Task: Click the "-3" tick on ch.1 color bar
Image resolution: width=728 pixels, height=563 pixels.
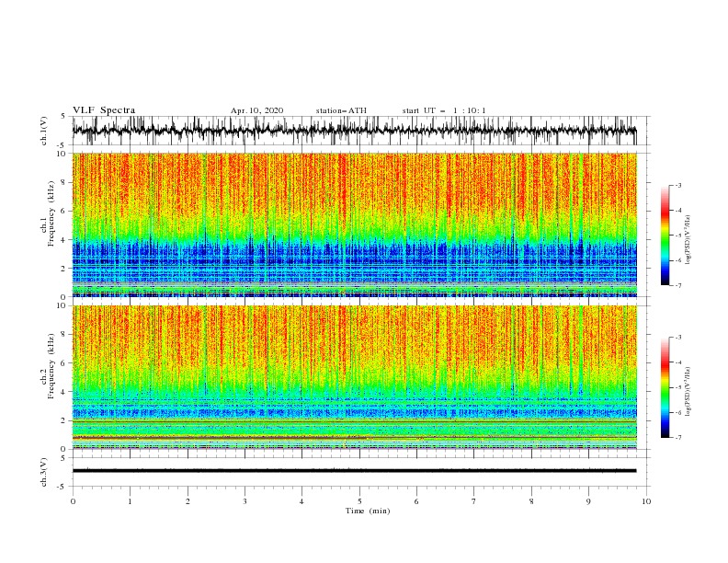Action: pos(677,185)
